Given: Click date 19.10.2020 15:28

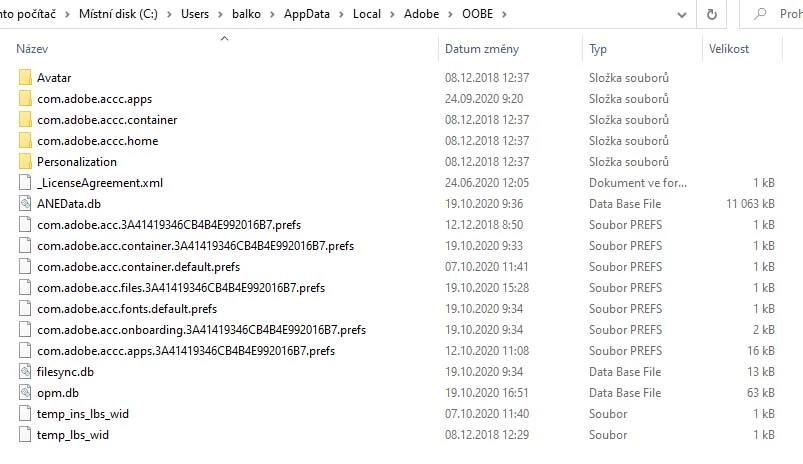Looking at the screenshot, I should pyautogui.click(x=487, y=287).
